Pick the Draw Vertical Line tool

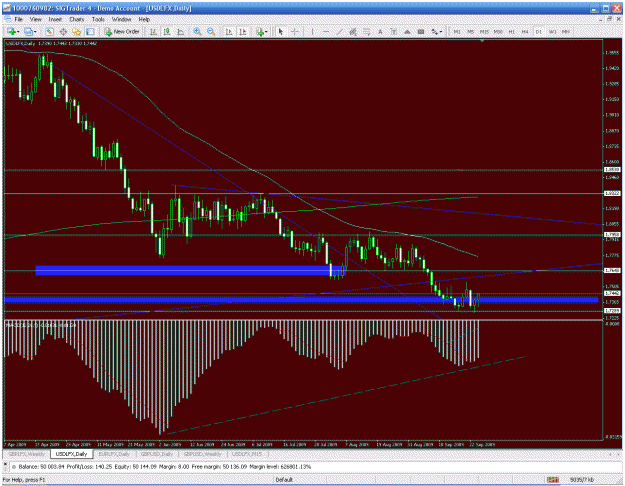click(x=312, y=31)
